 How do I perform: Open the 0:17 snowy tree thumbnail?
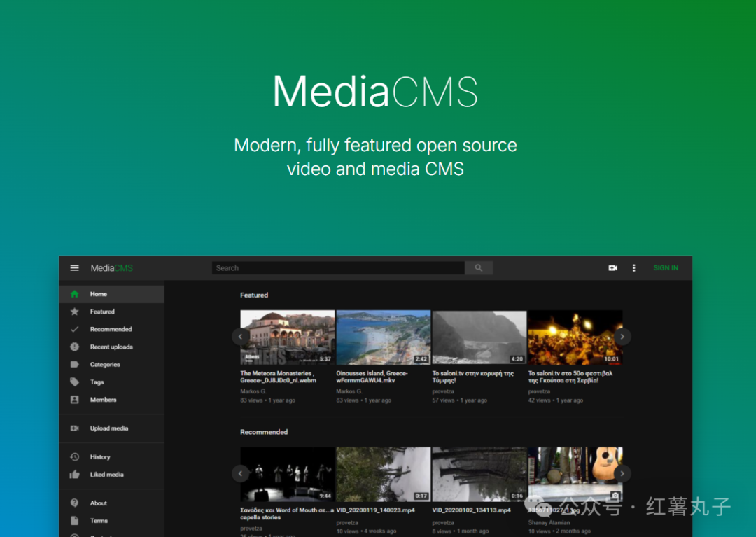coord(384,474)
